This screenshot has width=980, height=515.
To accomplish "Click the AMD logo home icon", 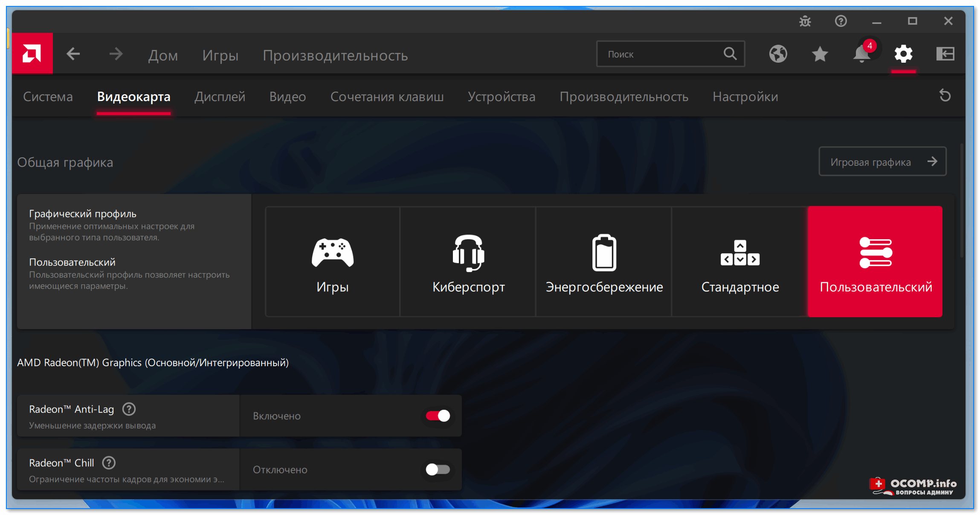I will (32, 54).
